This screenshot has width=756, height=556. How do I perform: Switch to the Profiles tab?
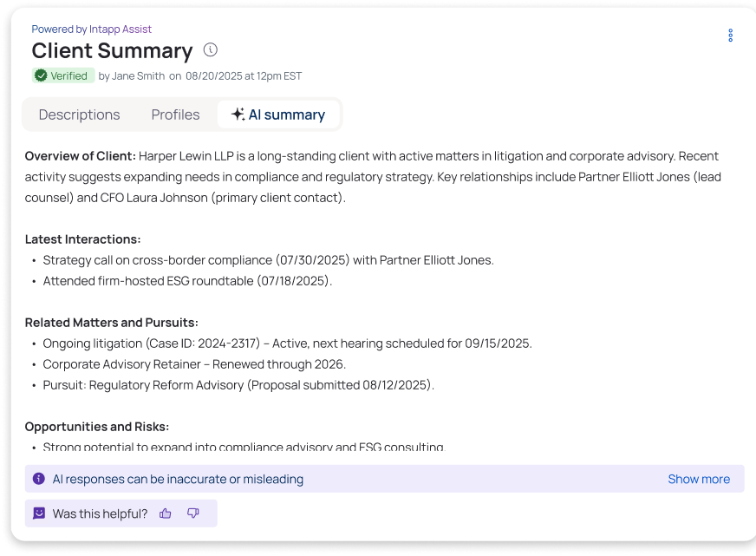tap(175, 114)
